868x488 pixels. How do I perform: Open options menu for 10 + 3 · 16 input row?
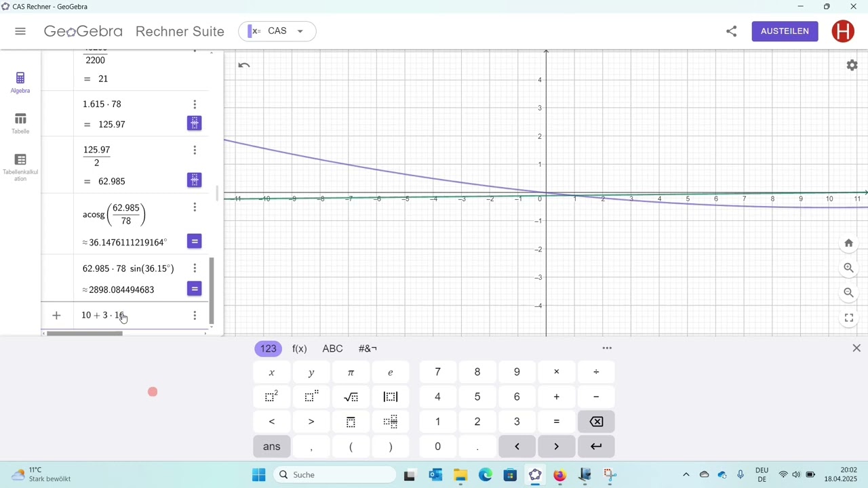point(195,316)
